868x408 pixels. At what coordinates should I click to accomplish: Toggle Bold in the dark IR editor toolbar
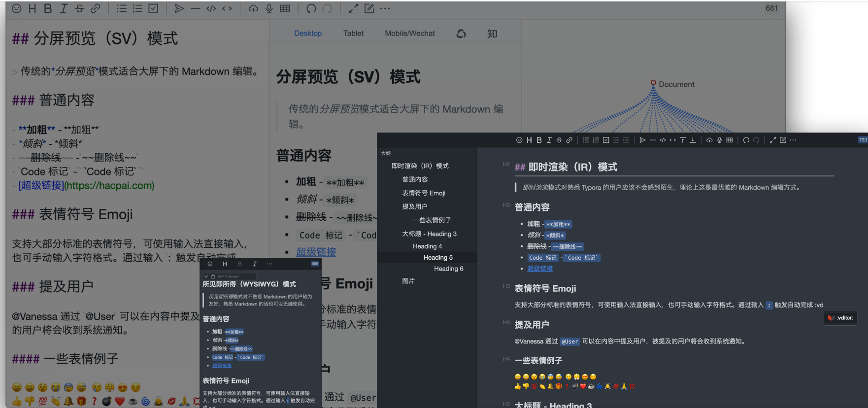pos(539,140)
